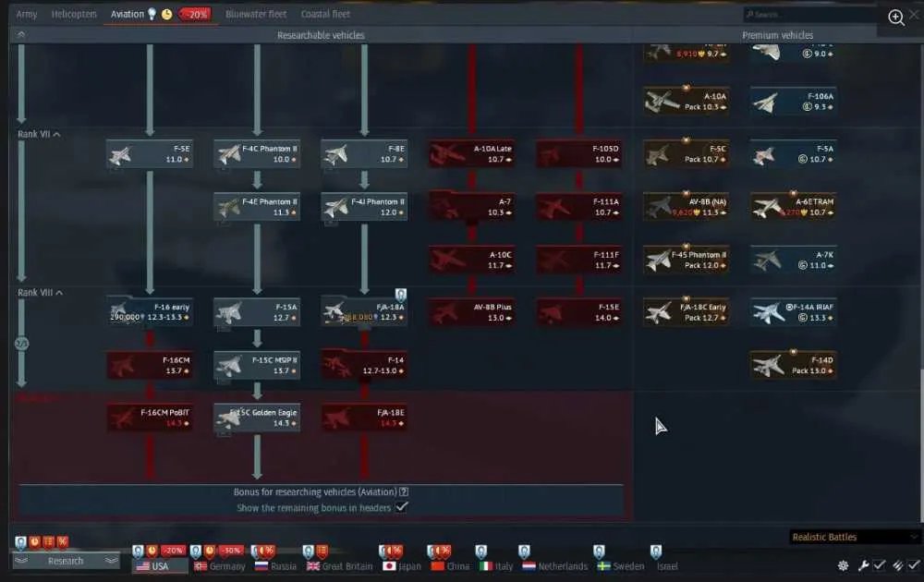This screenshot has width=924, height=582.
Task: Click the wrench icon in the bottom bar
Action: pyautogui.click(x=863, y=565)
